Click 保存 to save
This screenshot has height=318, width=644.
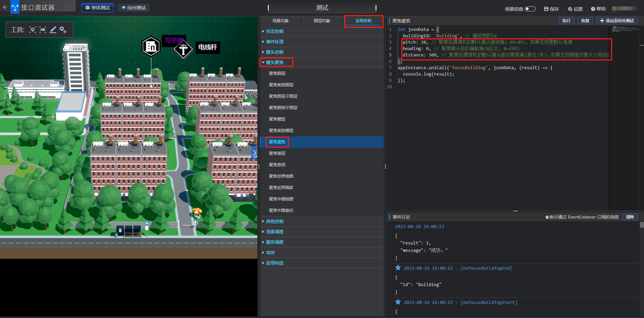coord(551,9)
